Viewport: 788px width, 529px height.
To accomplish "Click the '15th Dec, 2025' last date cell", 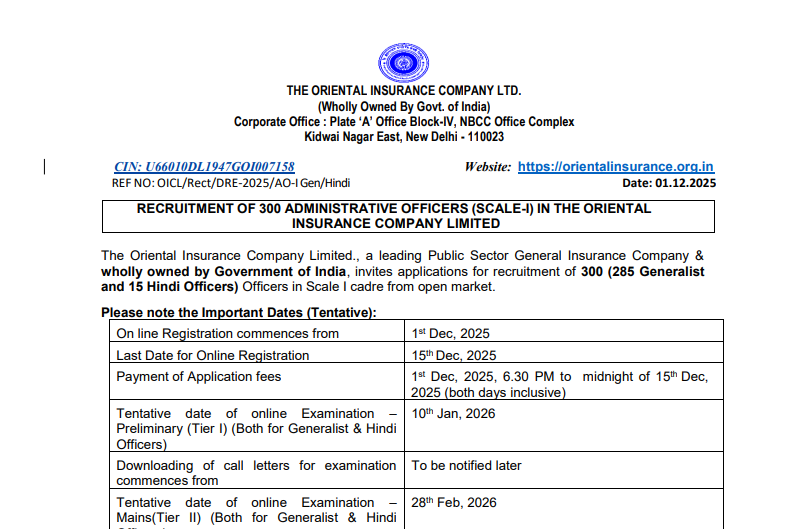I will (454, 355).
